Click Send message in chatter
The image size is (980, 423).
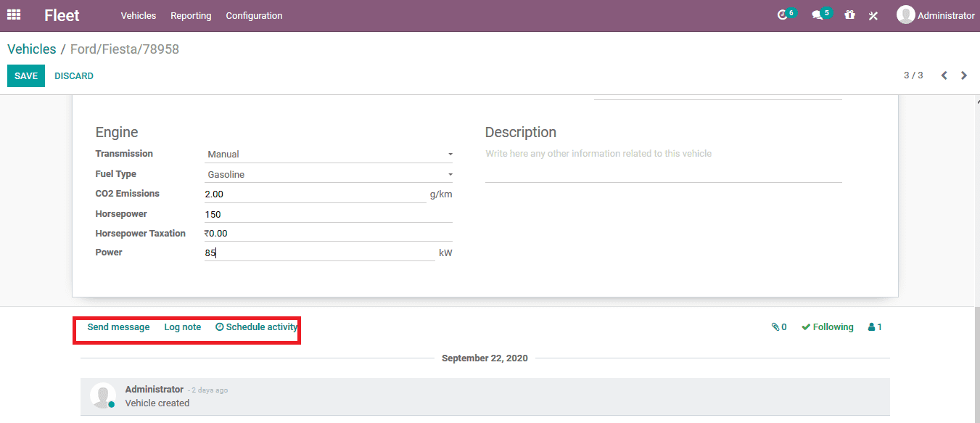[118, 327]
